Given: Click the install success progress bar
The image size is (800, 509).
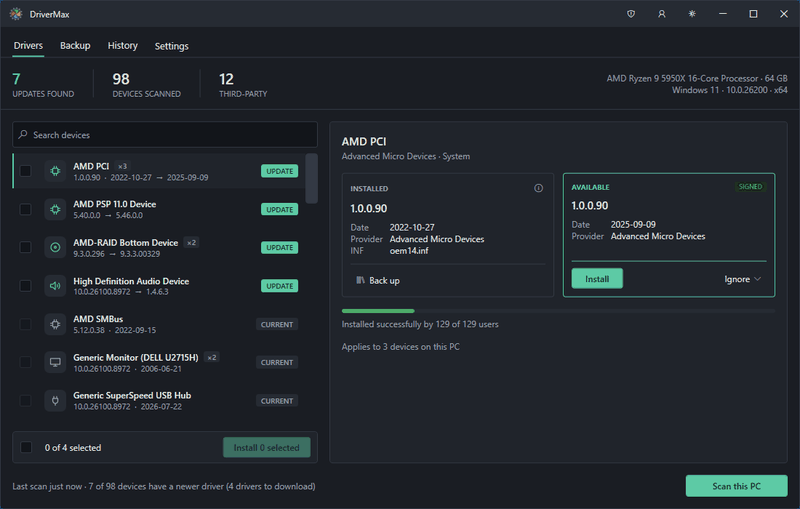Looking at the screenshot, I should pyautogui.click(x=558, y=311).
